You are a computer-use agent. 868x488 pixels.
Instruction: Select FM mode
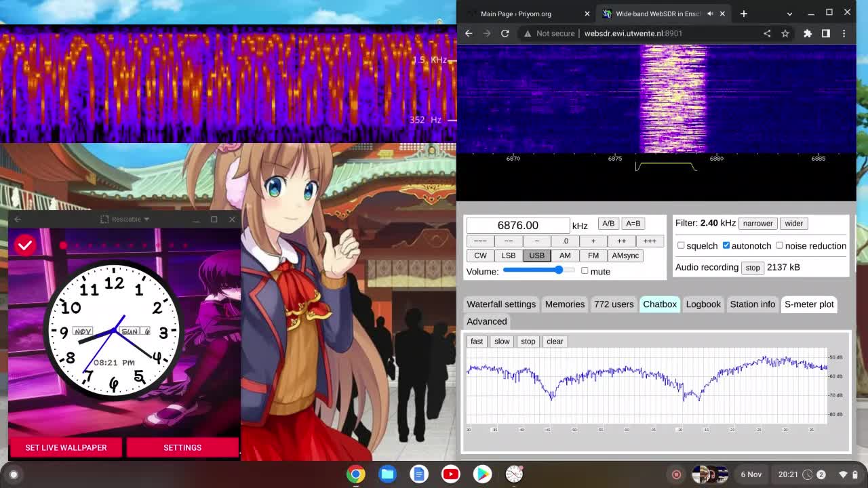593,256
